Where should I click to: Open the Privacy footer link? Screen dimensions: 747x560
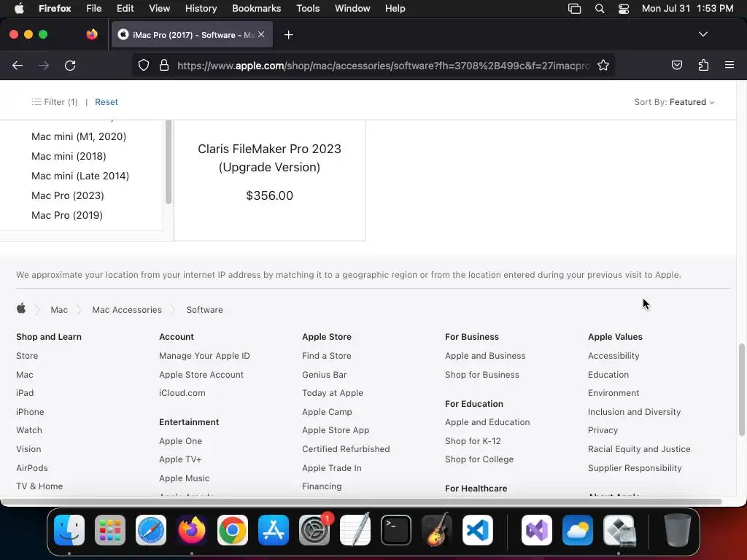(x=603, y=430)
